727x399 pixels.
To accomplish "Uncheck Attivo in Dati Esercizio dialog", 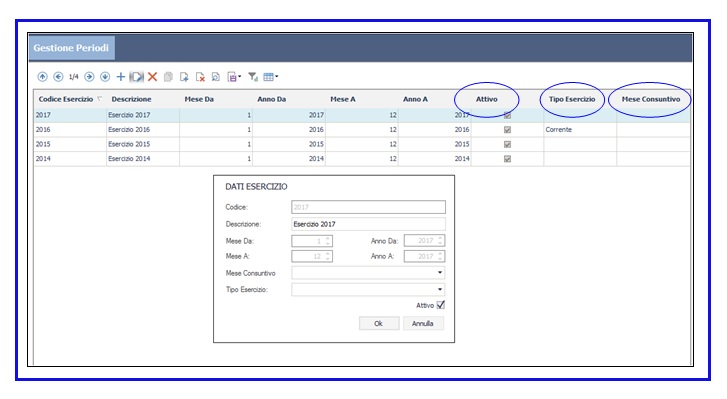I will [440, 305].
